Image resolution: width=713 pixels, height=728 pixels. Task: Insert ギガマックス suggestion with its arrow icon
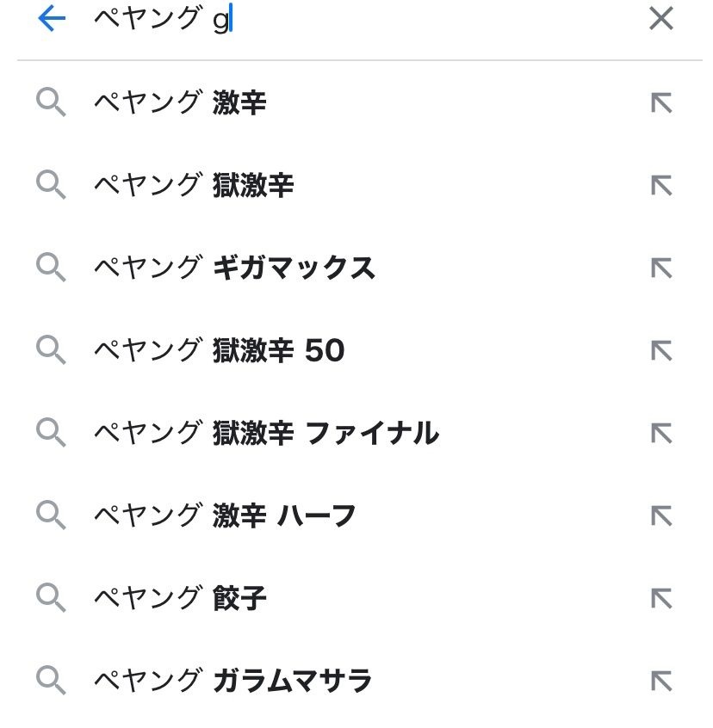[660, 268]
